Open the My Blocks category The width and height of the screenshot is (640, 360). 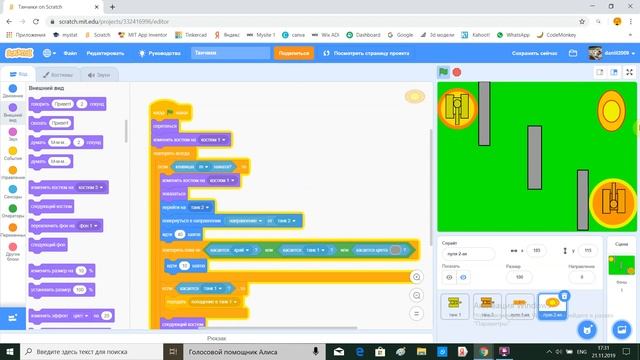pyautogui.click(x=13, y=251)
